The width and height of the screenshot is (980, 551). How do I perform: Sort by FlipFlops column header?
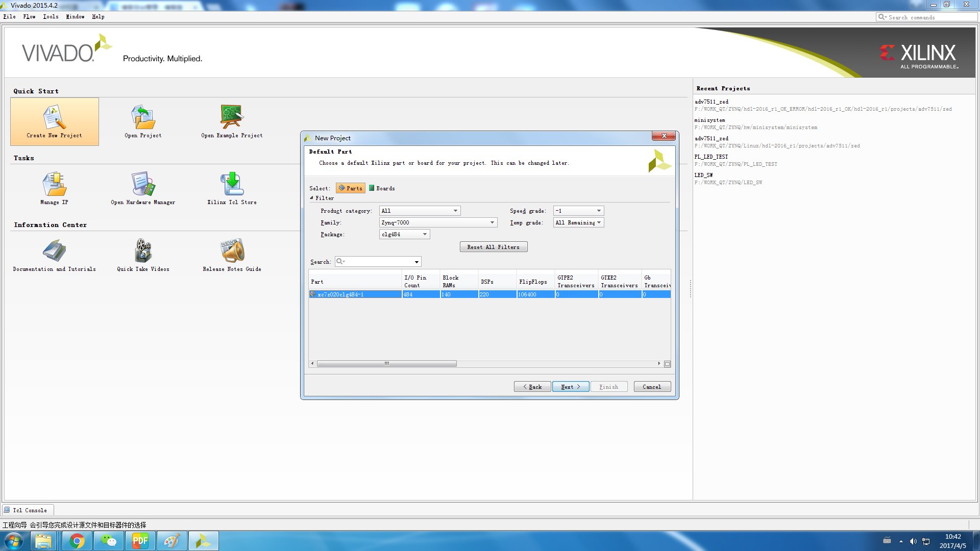(535, 282)
